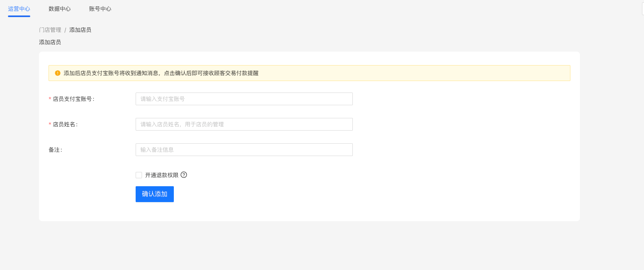Screen dimensions: 644x270
Task: Enable the 开通退款权限 checkbox
Action: (139, 175)
